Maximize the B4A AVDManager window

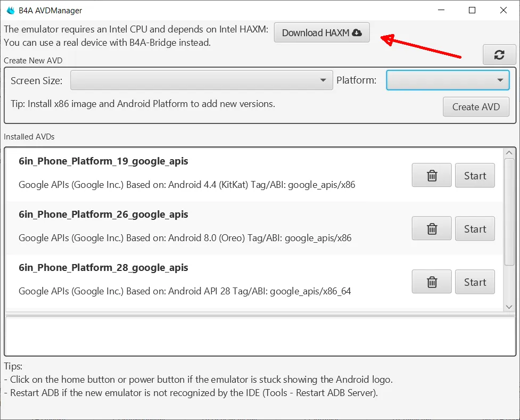click(472, 10)
